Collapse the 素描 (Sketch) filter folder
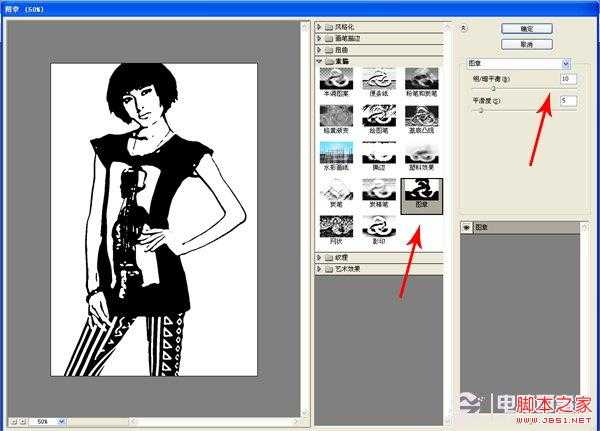This screenshot has width=600, height=431. point(319,60)
